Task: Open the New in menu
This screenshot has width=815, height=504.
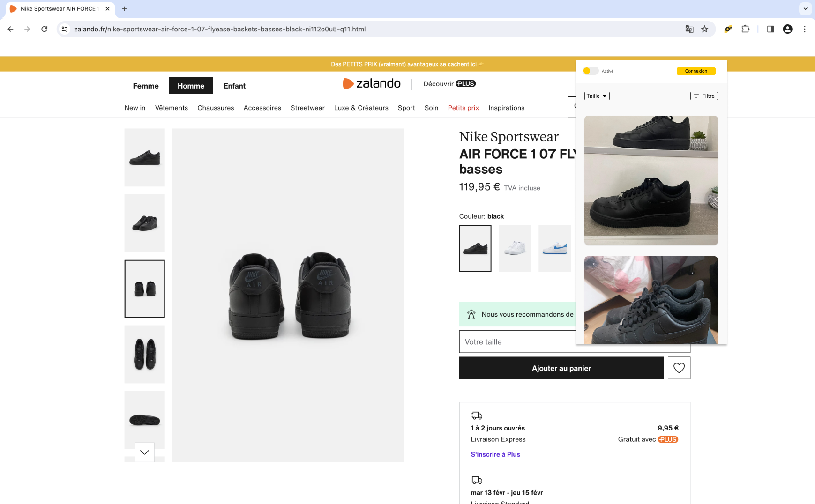Action: click(135, 108)
